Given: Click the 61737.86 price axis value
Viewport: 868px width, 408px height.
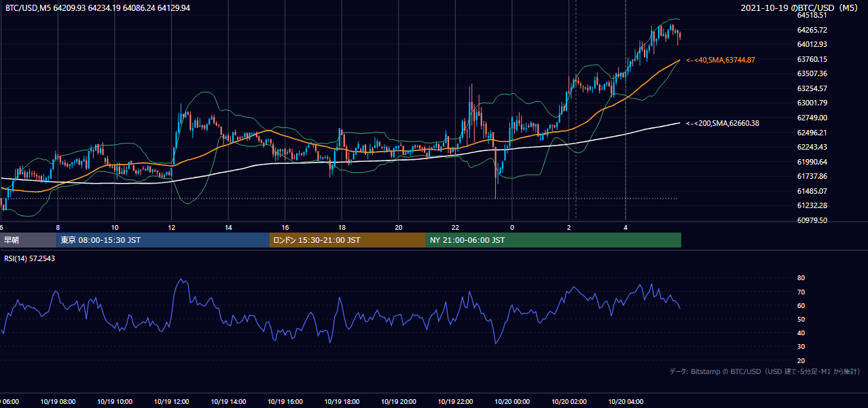Looking at the screenshot, I should 812,176.
